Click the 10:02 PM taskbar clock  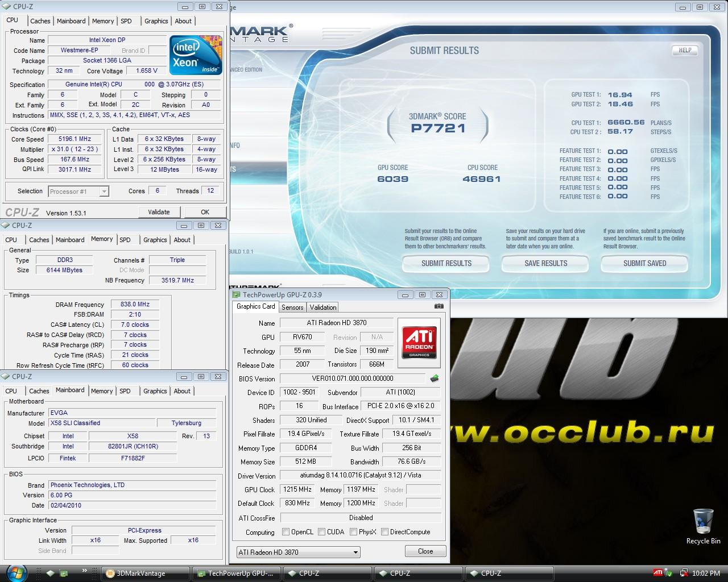[x=706, y=573]
